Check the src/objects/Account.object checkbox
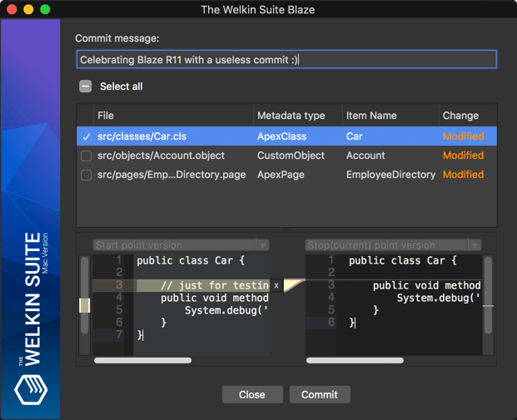The width and height of the screenshot is (517, 420). tap(86, 156)
